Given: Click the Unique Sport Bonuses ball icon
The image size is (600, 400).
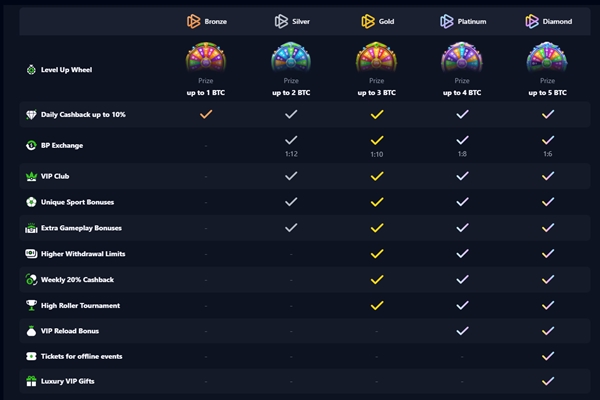Looking at the screenshot, I should click(31, 202).
